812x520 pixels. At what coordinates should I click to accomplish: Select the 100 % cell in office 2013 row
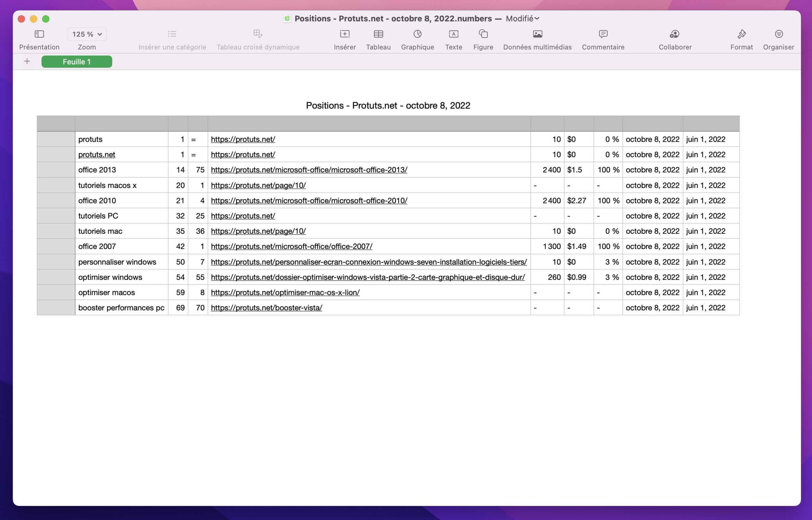pos(608,170)
